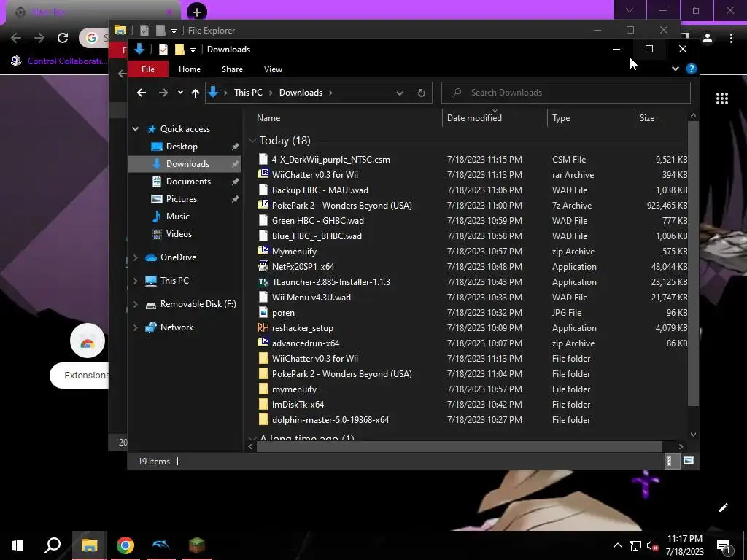Viewport: 747px width, 560px height.
Task: Open the View ribbon tab
Action: click(x=273, y=69)
